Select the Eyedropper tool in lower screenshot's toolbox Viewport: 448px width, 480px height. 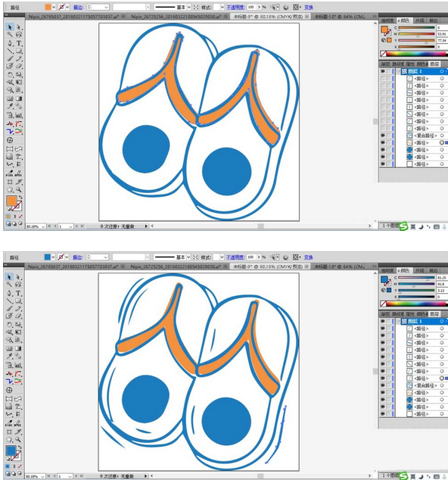tap(10, 356)
